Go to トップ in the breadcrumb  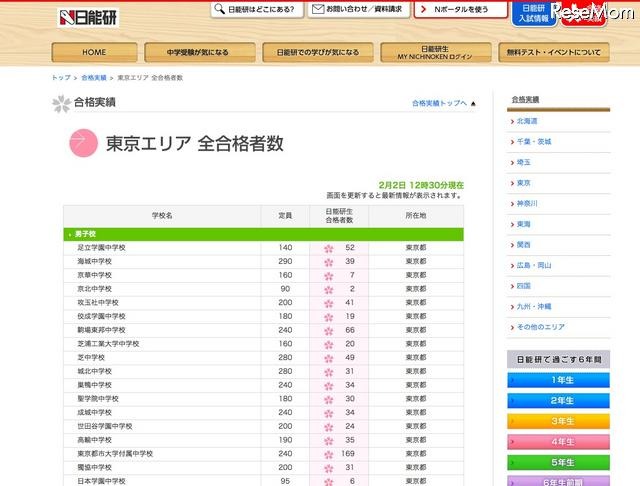[x=61, y=78]
